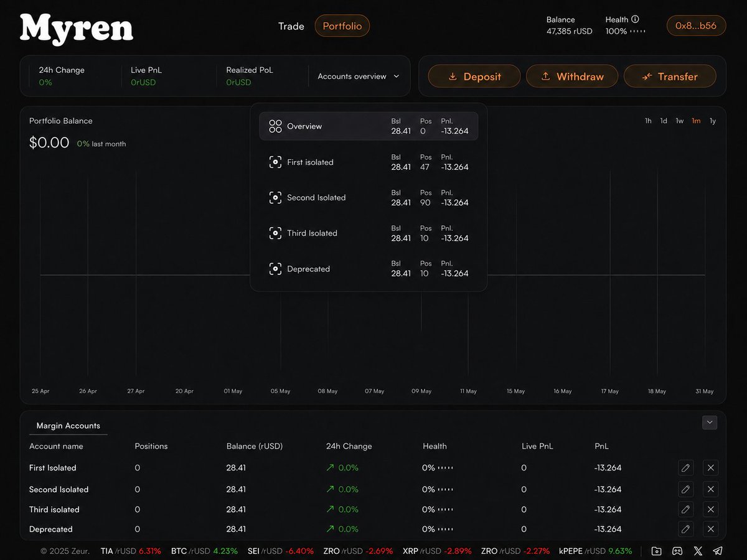Edit the First Isolated account pencil icon
The height and width of the screenshot is (560, 747).
[685, 468]
